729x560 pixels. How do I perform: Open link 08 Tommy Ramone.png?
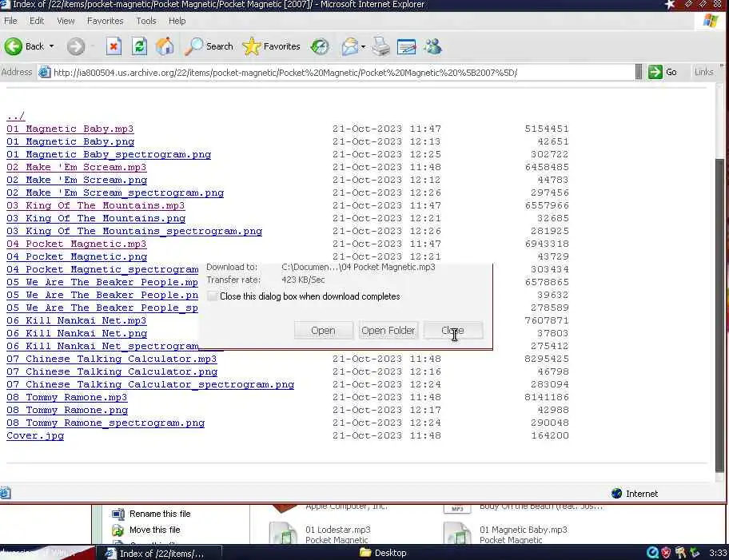tap(67, 410)
